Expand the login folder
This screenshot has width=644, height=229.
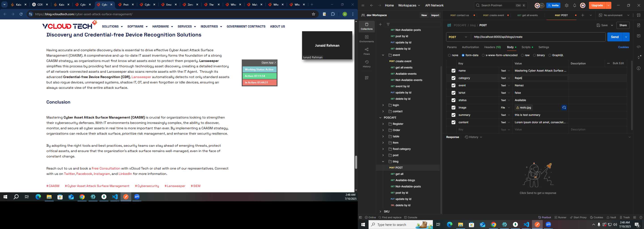(383, 105)
